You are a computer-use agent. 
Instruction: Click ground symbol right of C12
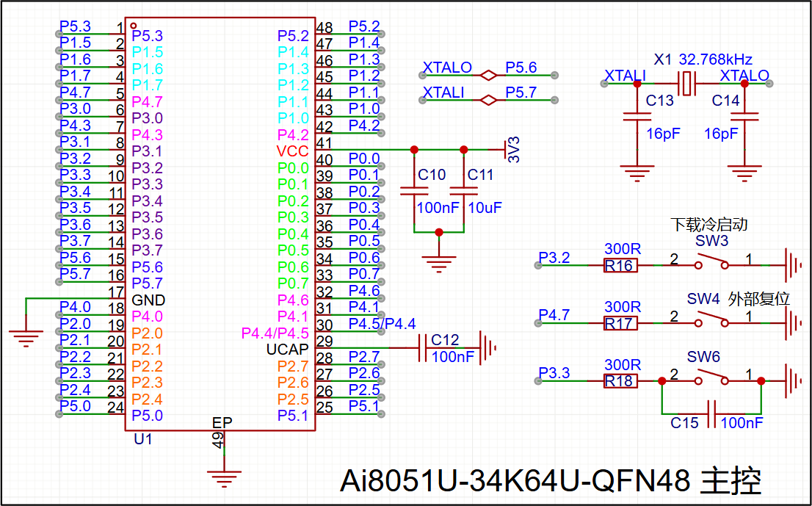[x=487, y=348]
